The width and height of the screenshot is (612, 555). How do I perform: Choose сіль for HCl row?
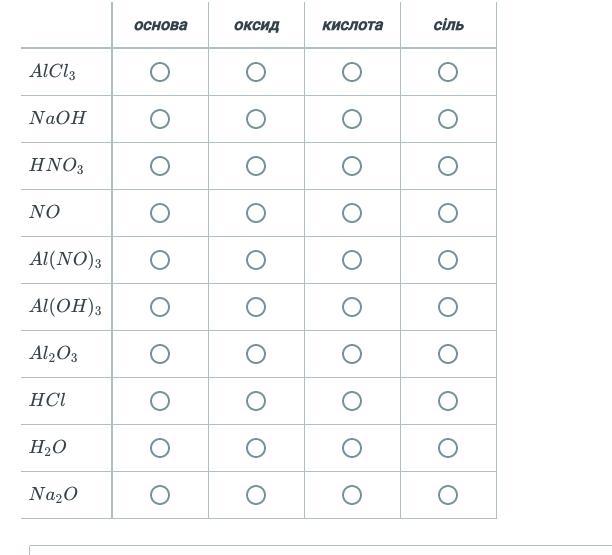(x=448, y=401)
